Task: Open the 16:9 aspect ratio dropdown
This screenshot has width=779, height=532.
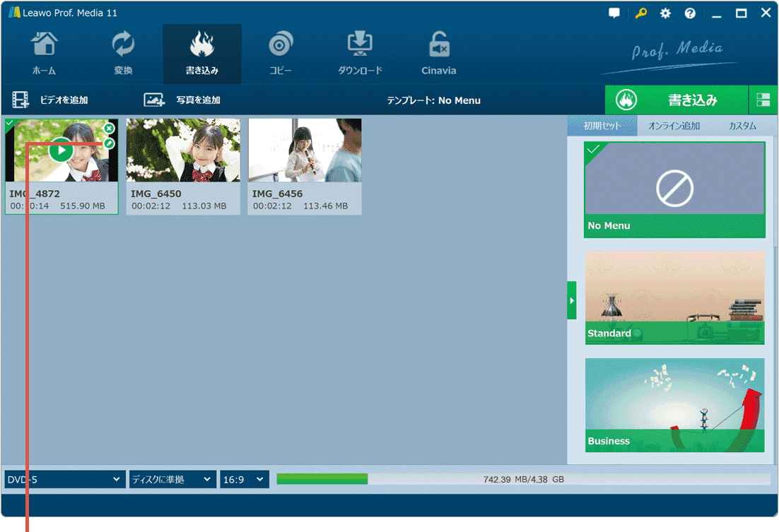Action: point(244,480)
